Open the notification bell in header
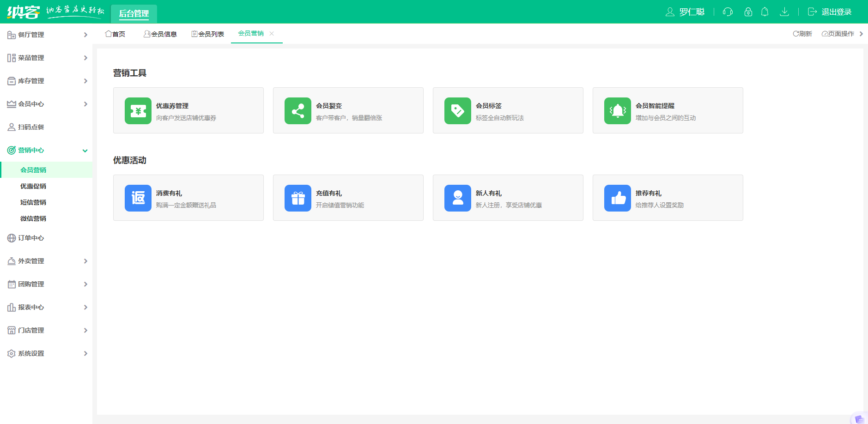This screenshot has height=424, width=868. 765,12
